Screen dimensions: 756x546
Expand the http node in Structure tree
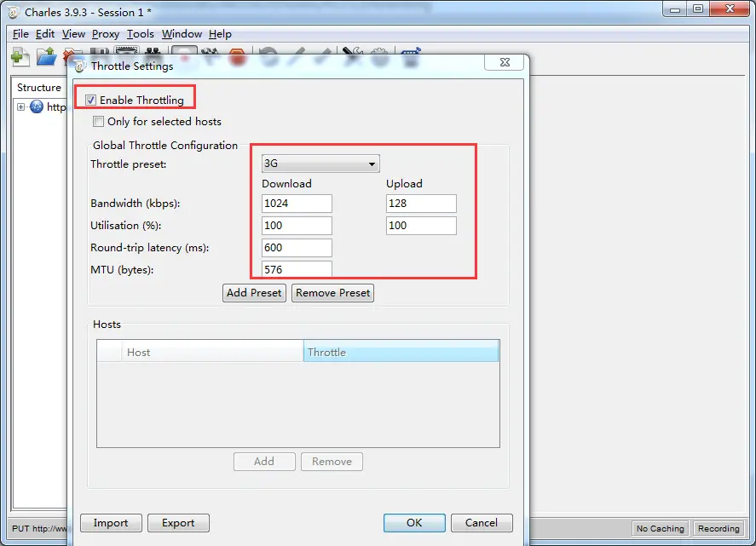(20, 106)
